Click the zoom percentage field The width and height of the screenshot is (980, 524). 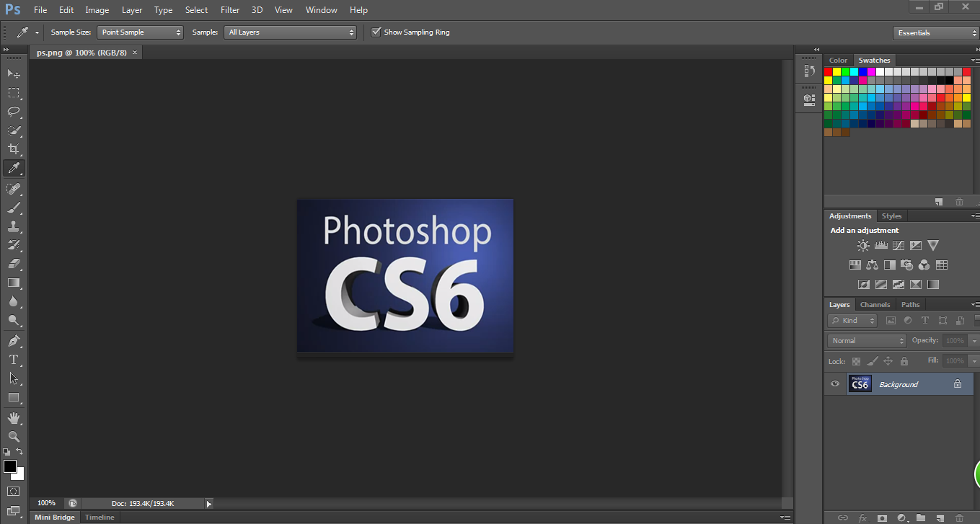click(46, 503)
